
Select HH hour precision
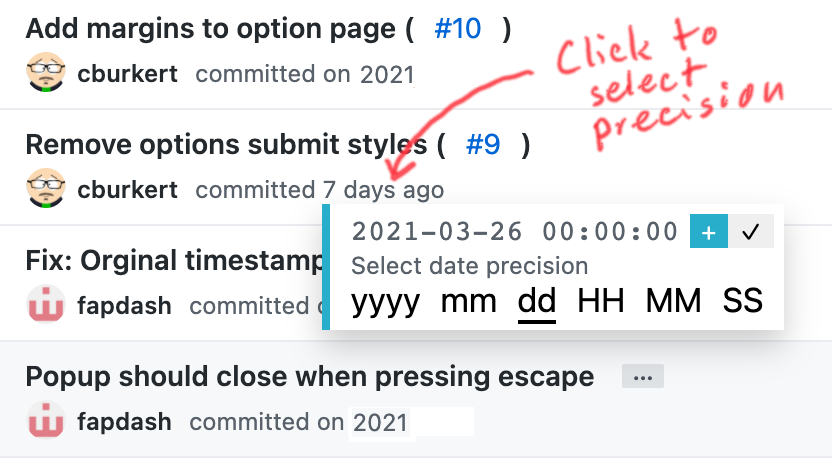601,301
